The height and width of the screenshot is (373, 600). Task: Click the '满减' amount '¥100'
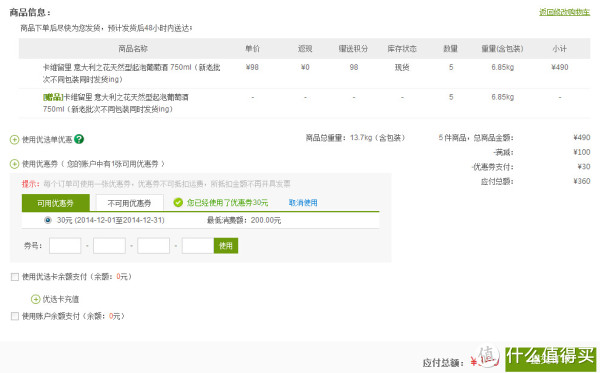(x=582, y=152)
